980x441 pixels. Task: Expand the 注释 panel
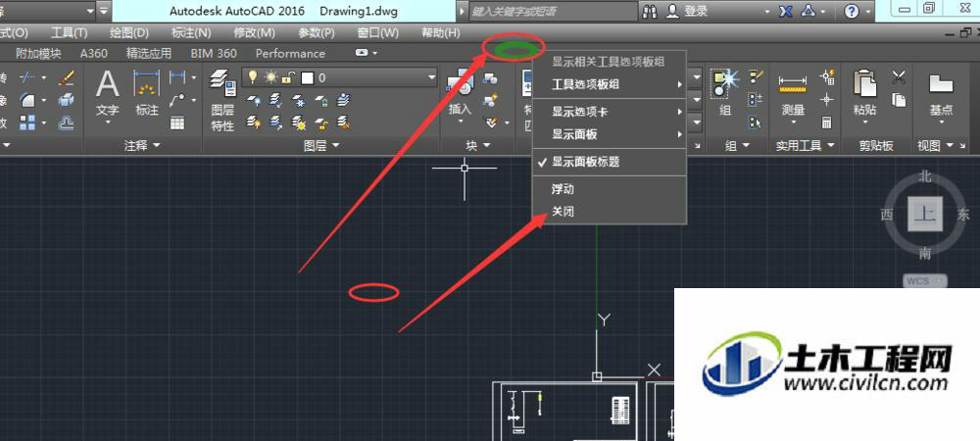pyautogui.click(x=142, y=146)
